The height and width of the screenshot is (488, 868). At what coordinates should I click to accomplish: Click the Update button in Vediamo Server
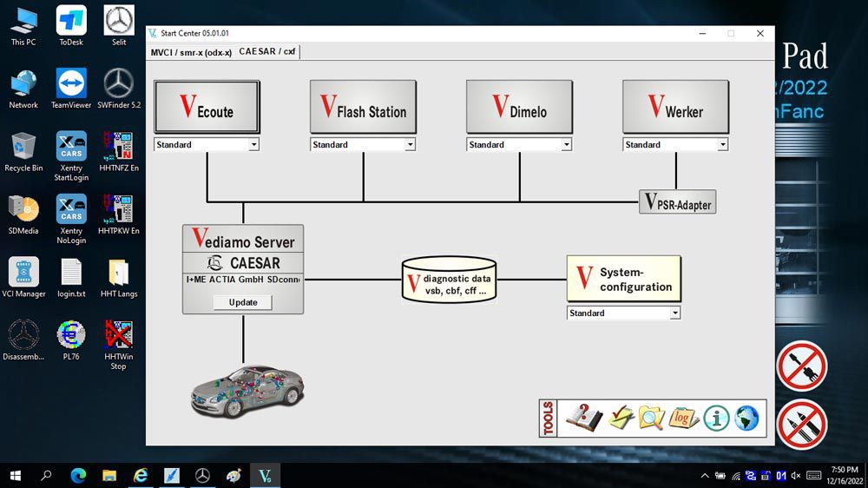243,302
